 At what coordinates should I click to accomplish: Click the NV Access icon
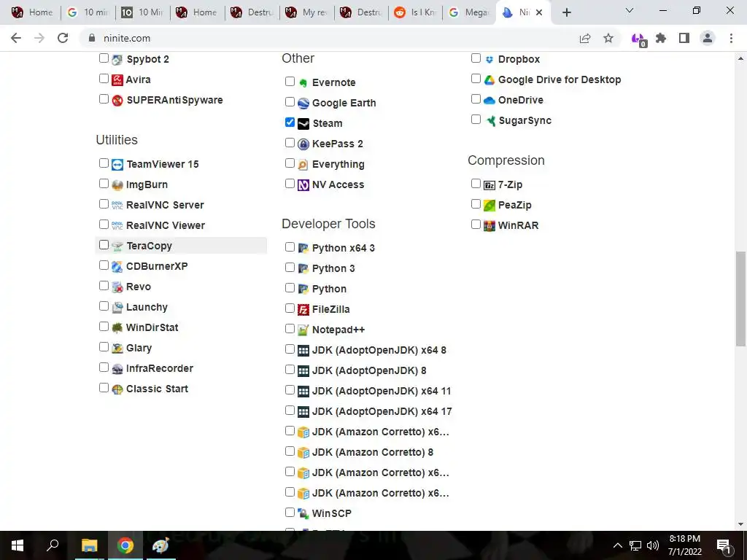303,184
